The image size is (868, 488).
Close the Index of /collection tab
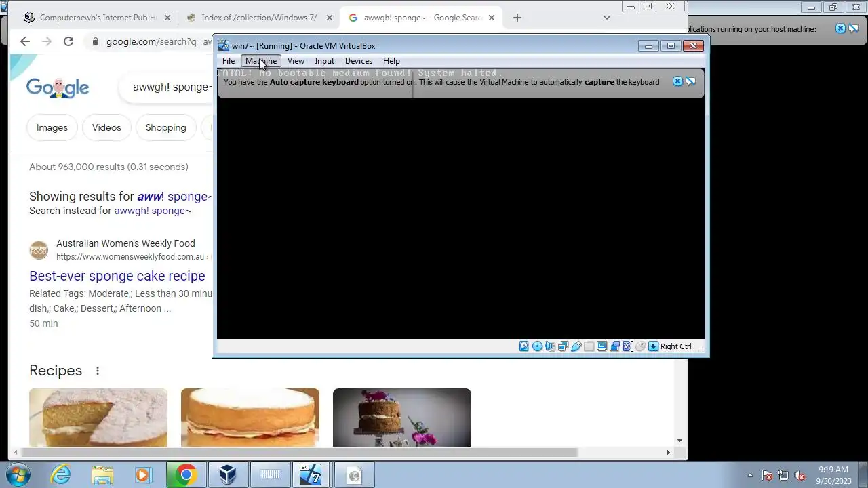point(329,18)
